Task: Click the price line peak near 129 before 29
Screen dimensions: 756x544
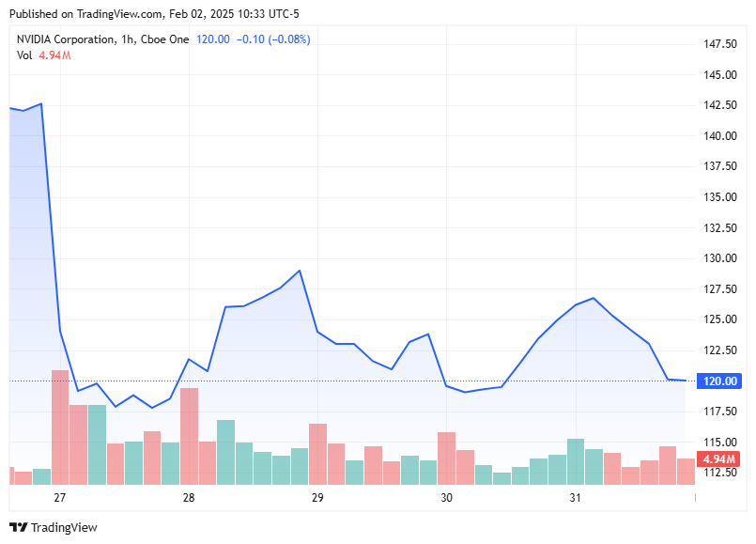Action: (x=300, y=271)
